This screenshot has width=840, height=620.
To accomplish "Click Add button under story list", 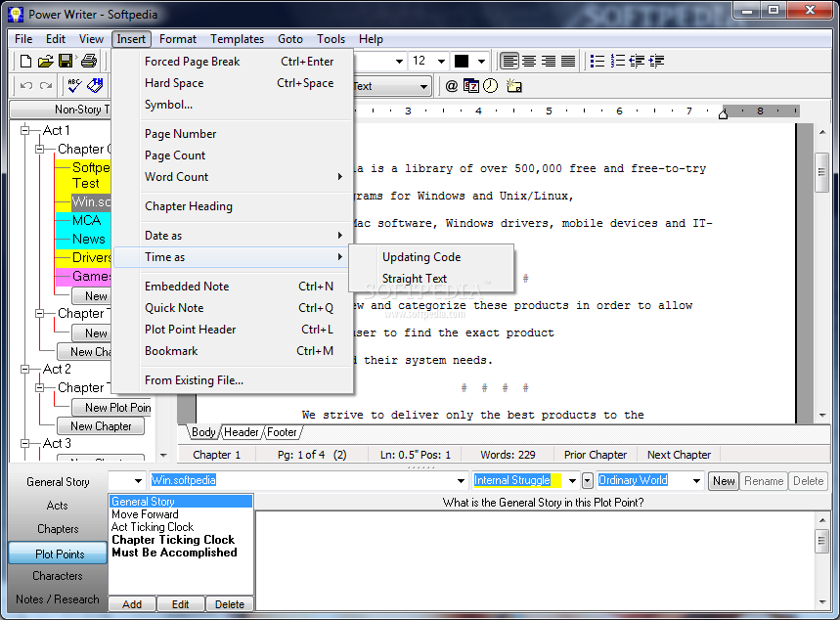I will (132, 604).
